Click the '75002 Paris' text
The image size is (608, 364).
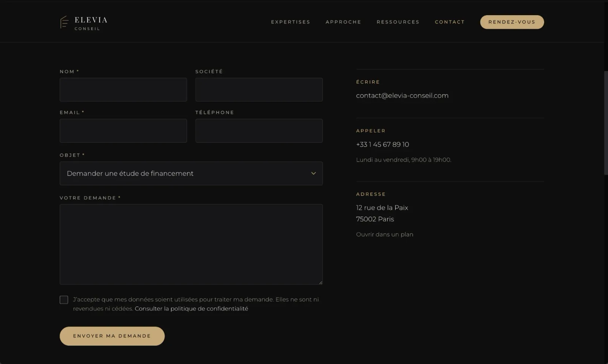click(375, 219)
